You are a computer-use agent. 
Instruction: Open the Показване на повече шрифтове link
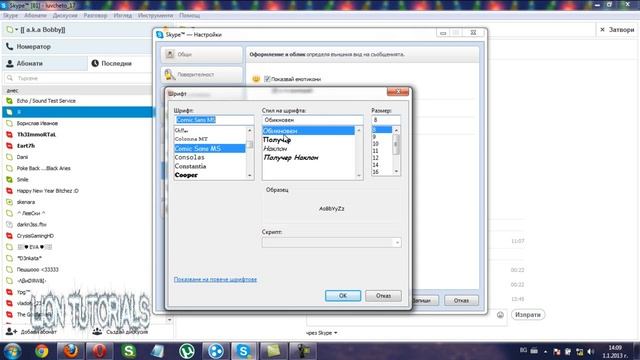215,279
